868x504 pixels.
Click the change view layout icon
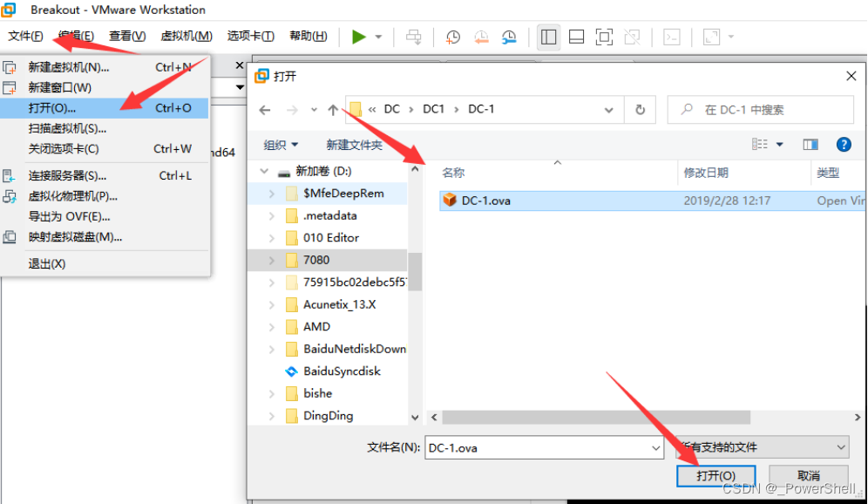pos(760,145)
